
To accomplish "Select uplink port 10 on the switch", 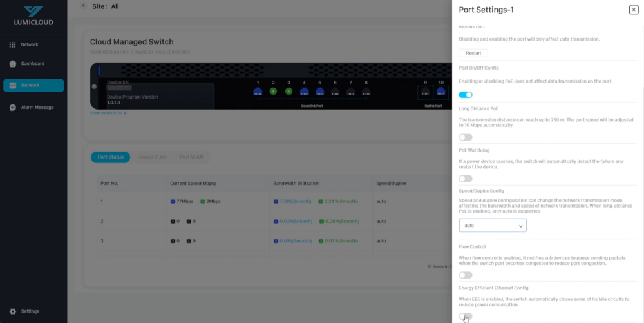I will (x=441, y=92).
